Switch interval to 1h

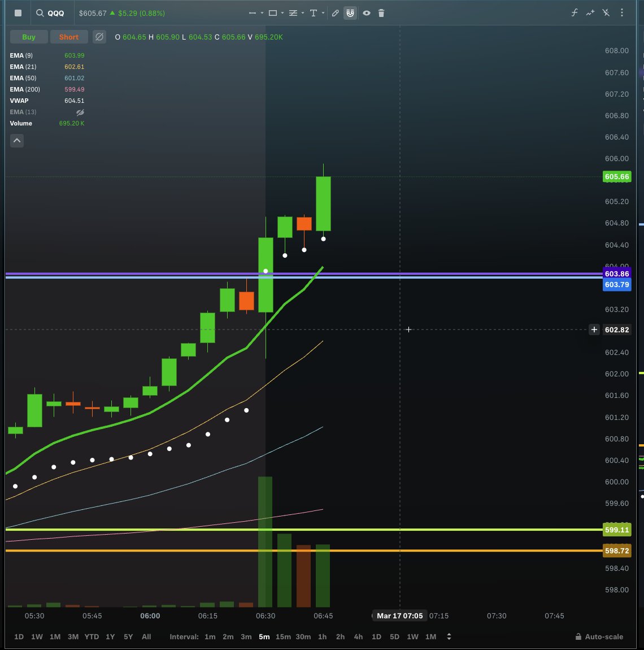(x=322, y=637)
